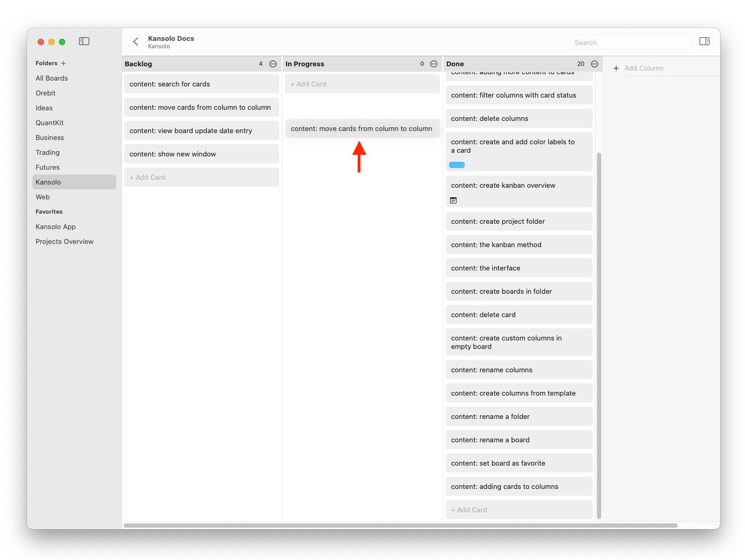The image size is (745, 560).
Task: Select card 'the kanban method'
Action: pyautogui.click(x=519, y=244)
